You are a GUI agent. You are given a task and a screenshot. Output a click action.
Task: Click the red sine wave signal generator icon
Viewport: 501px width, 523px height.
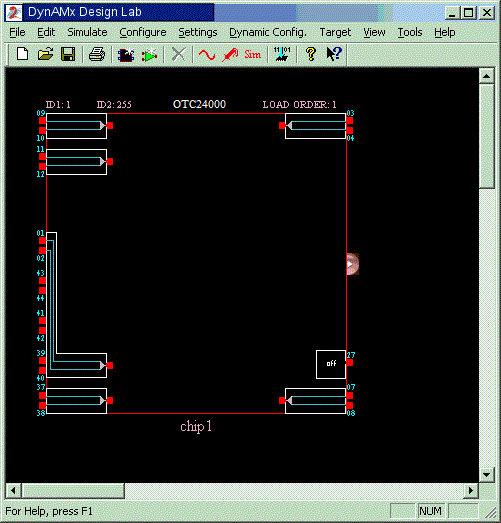click(x=207, y=54)
